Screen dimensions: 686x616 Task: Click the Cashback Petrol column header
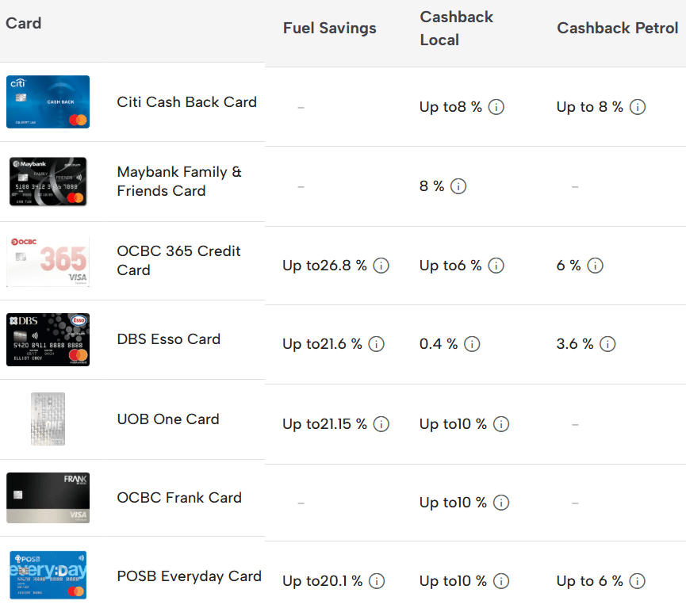pyautogui.click(x=617, y=29)
